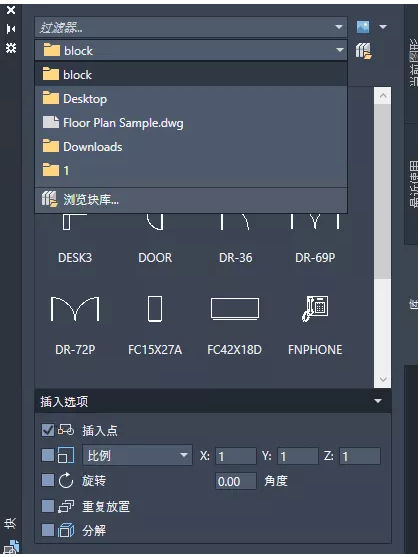Image resolution: width=419 pixels, height=557 pixels.
Task: Click the explode cube icon
Action: tap(66, 530)
